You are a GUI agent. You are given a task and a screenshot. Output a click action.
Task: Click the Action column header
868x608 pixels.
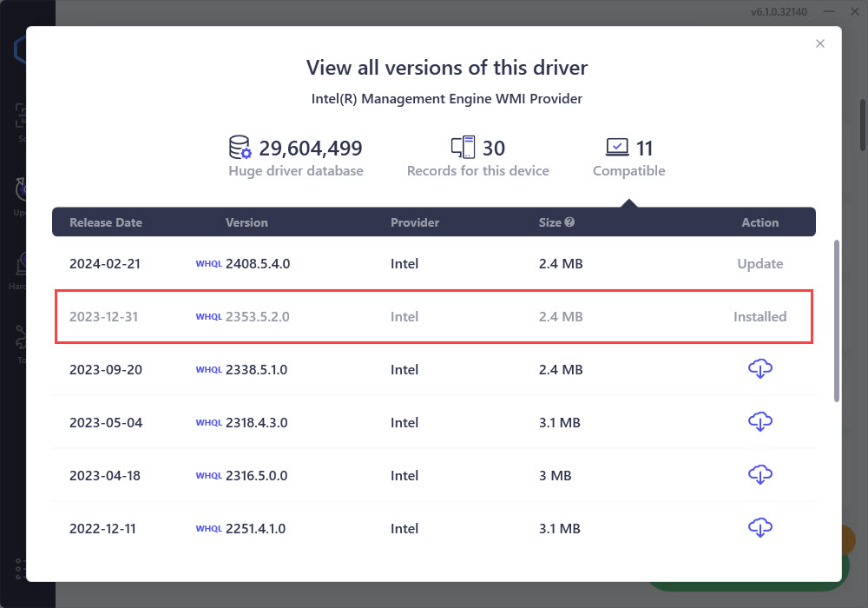click(759, 222)
